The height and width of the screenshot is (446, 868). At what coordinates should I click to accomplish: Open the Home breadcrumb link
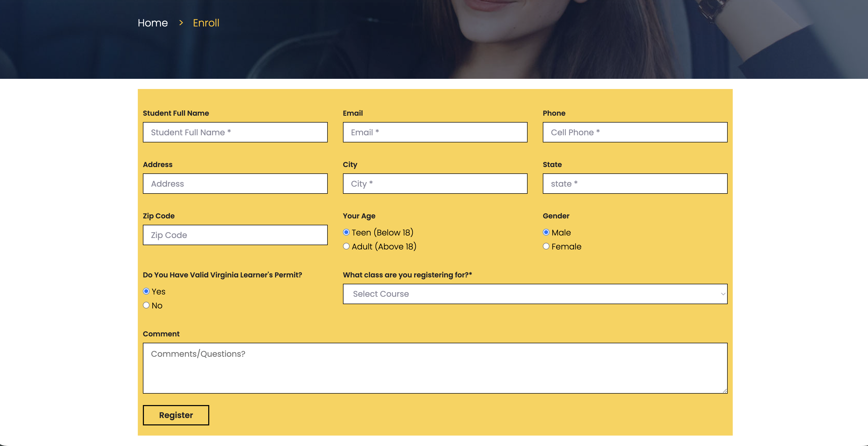153,23
